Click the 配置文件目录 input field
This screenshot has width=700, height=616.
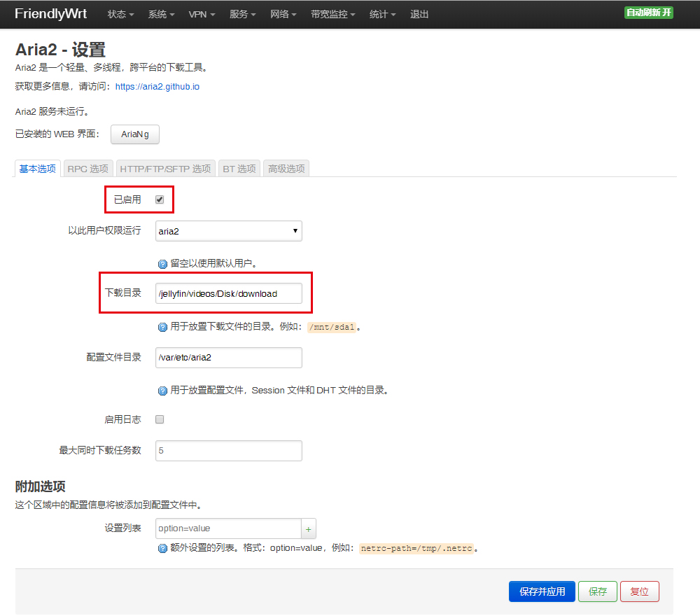tap(229, 358)
